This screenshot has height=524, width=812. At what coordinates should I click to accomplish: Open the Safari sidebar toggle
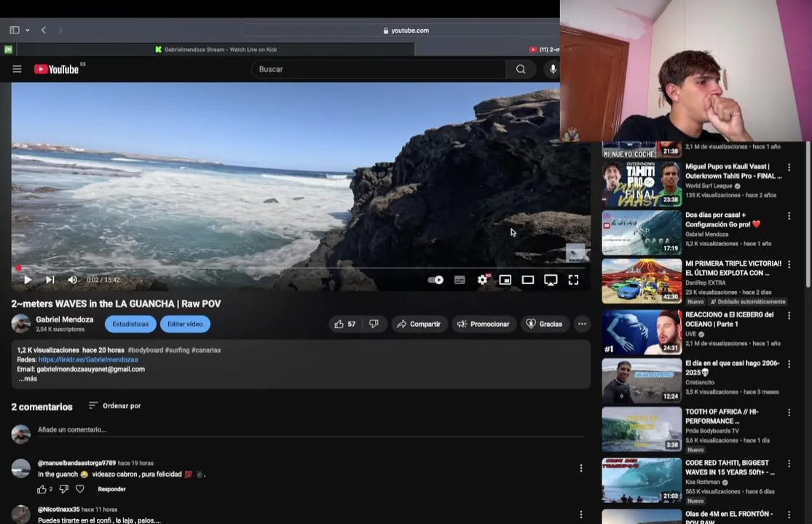coord(15,30)
